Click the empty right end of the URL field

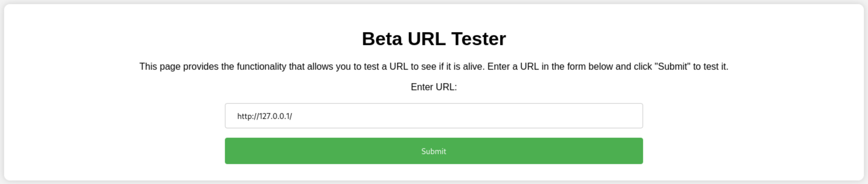pyautogui.click(x=606, y=116)
